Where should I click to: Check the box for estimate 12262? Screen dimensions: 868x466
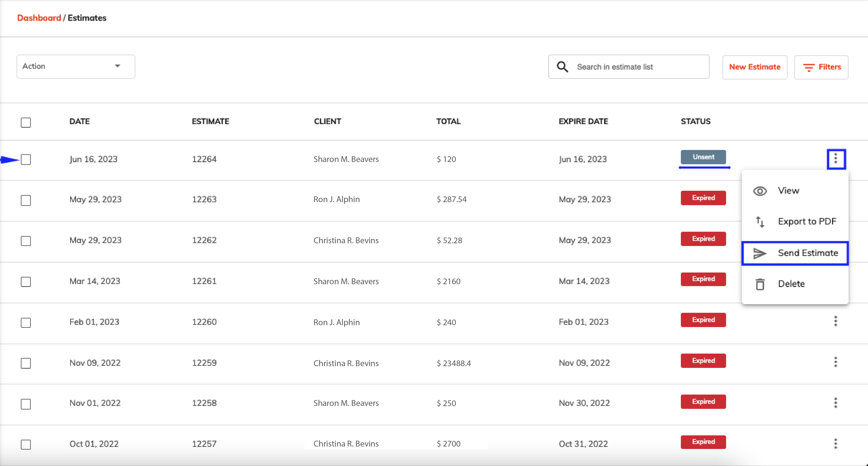pyautogui.click(x=26, y=241)
